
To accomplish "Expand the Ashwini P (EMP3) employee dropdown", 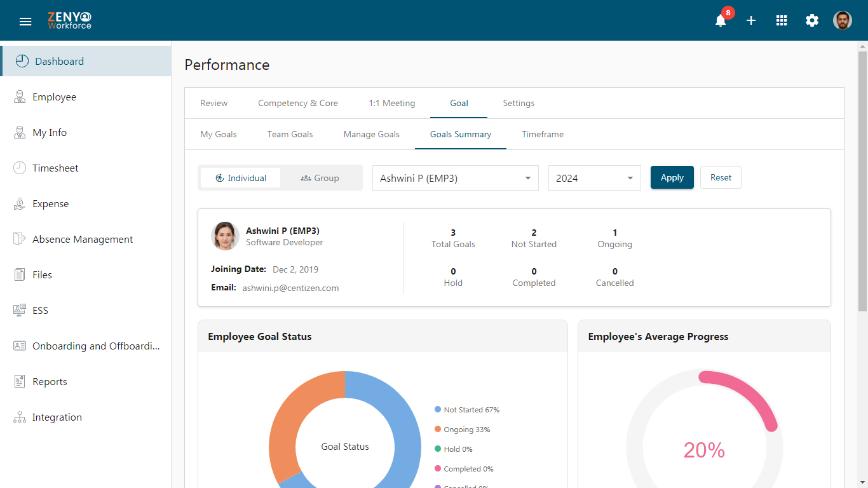I will pos(455,178).
